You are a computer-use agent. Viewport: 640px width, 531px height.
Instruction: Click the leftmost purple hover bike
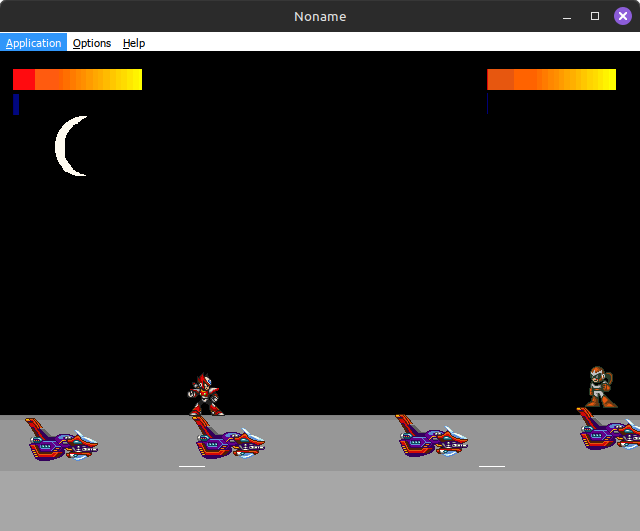click(x=61, y=440)
